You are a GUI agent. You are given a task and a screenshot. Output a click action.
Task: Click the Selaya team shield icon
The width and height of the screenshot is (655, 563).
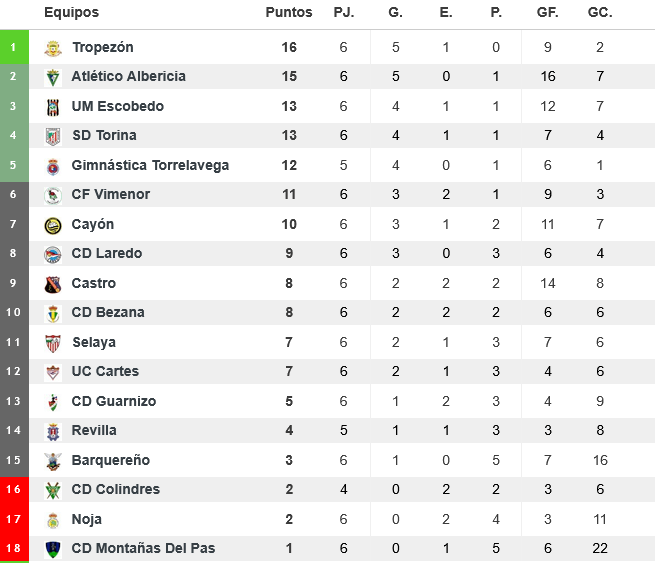(53, 343)
